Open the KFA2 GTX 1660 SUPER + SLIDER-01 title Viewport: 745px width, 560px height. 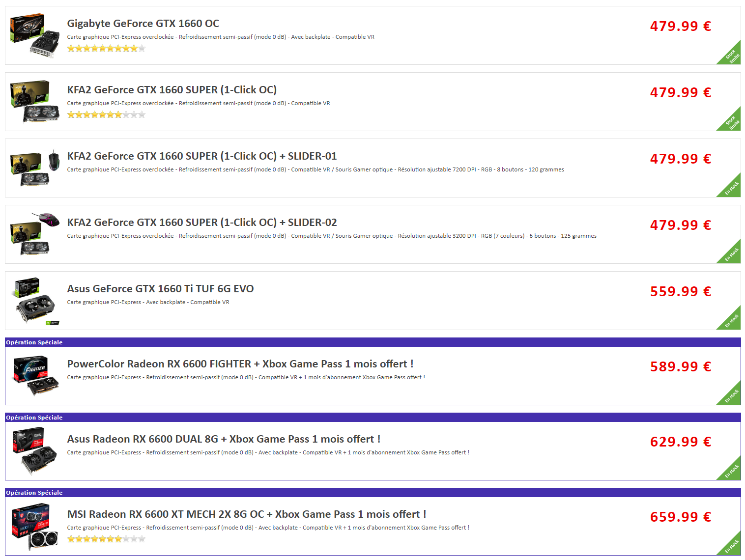click(201, 156)
